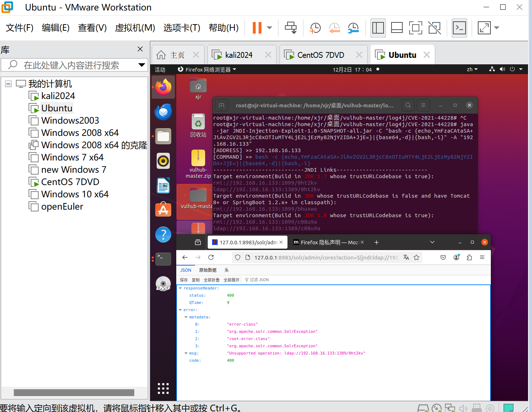Click 全部折叠 collapse all JSON

211,280
